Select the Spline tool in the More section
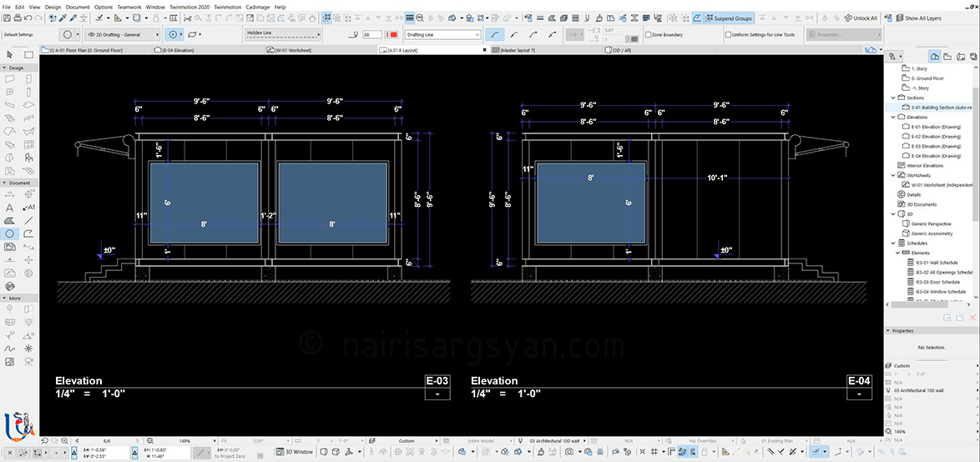 [9, 349]
